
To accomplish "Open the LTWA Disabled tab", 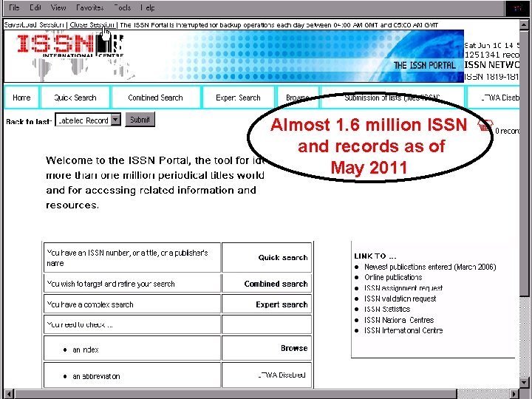I will point(494,98).
